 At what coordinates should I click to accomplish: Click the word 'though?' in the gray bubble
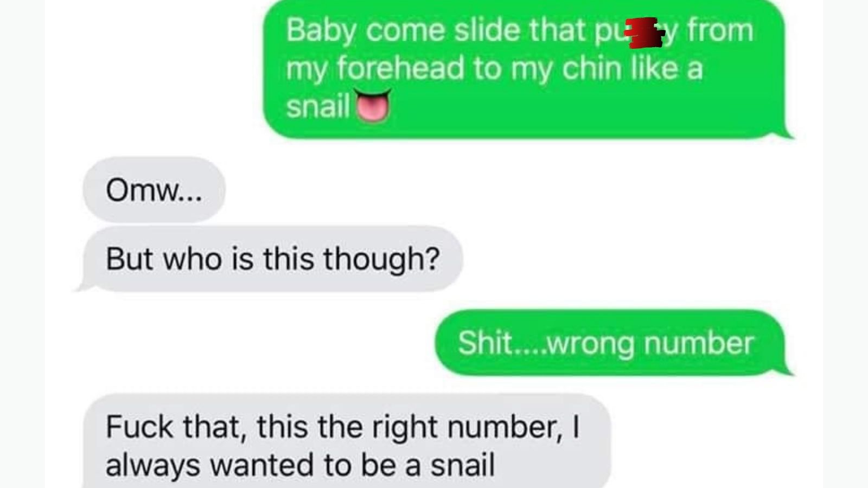[381, 259]
